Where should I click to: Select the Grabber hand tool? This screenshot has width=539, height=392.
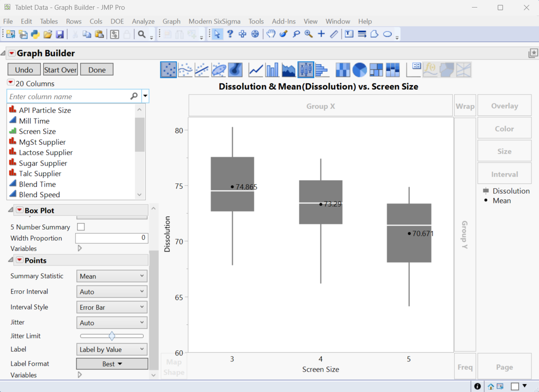click(x=271, y=34)
